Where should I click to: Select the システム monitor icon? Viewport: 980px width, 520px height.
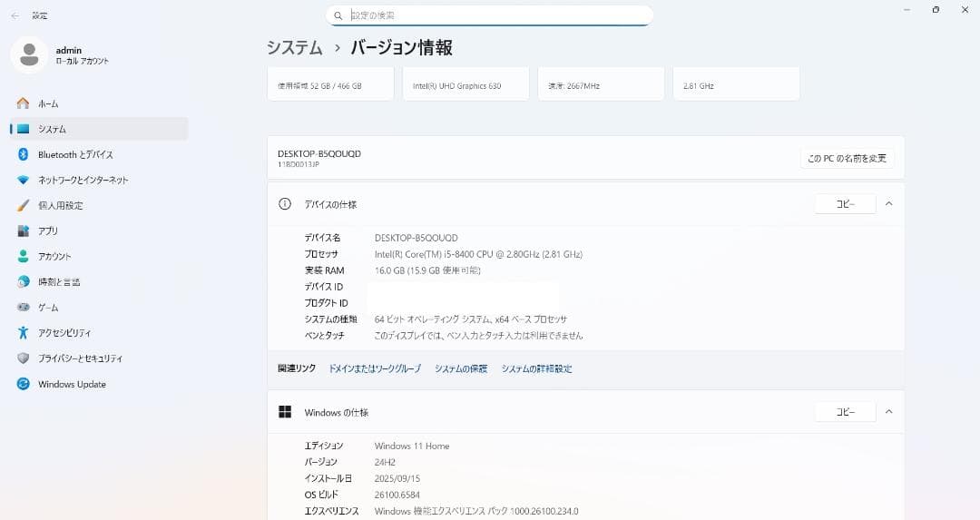pyautogui.click(x=23, y=129)
